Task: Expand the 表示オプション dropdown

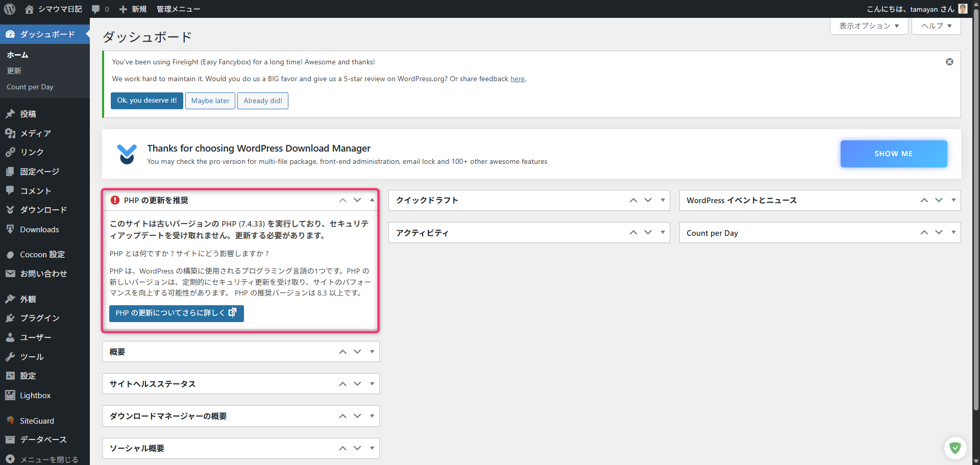Action: pyautogui.click(x=869, y=26)
